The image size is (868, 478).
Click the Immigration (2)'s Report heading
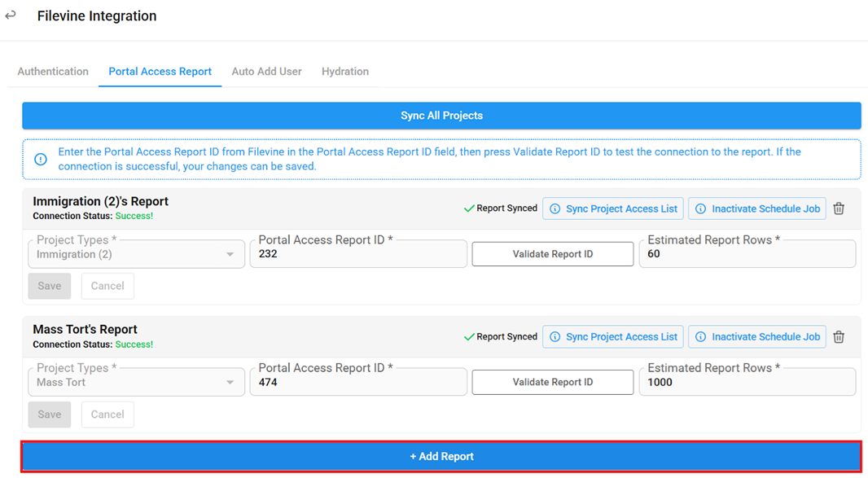click(x=101, y=201)
